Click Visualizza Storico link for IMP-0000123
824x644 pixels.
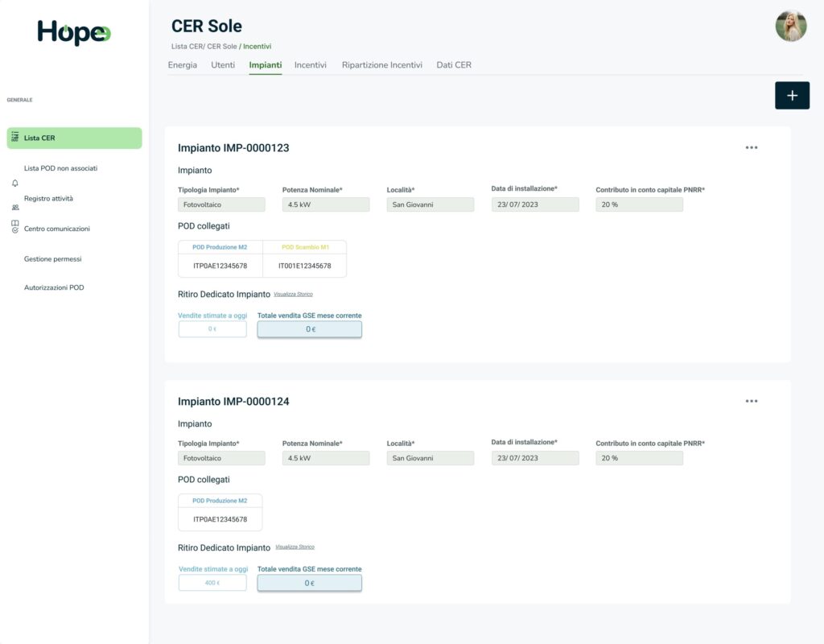coord(293,295)
